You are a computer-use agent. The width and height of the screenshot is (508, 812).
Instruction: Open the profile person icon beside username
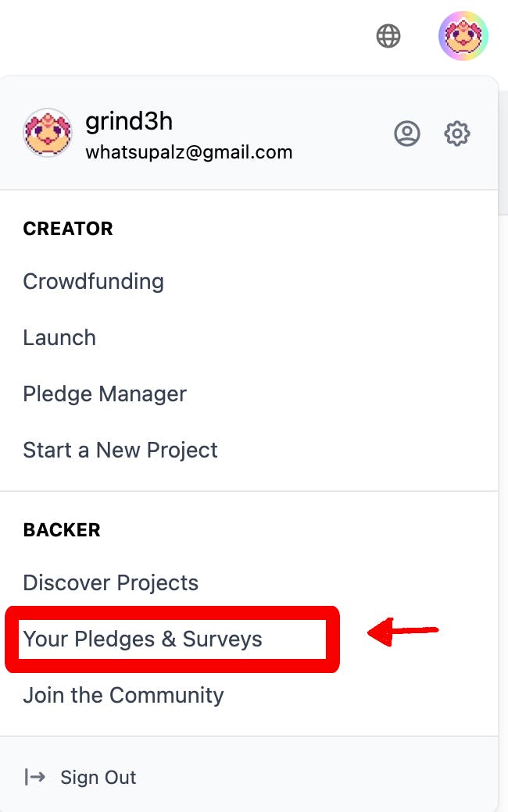pos(406,134)
